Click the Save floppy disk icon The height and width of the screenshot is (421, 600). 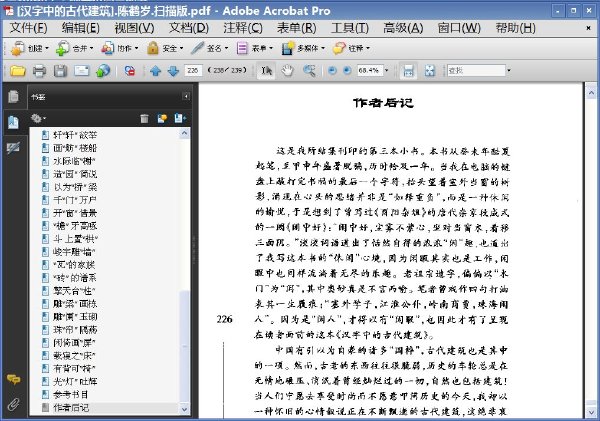60,70
